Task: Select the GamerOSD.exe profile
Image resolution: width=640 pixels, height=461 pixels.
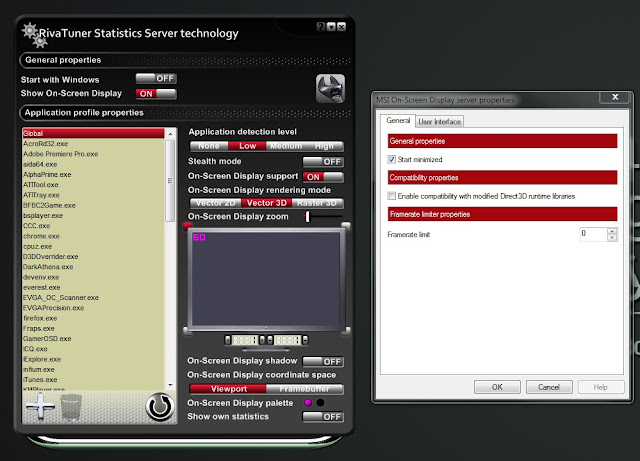Action: coord(93,339)
